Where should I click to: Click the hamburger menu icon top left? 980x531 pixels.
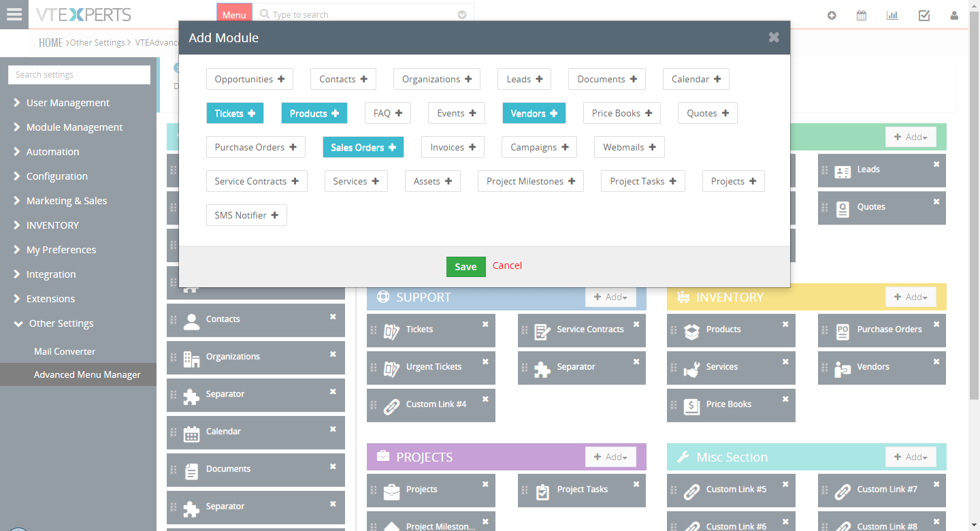pyautogui.click(x=14, y=14)
